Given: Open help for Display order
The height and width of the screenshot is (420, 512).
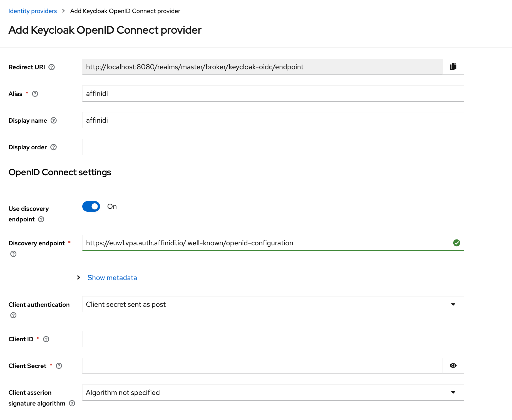Looking at the screenshot, I should 53,147.
